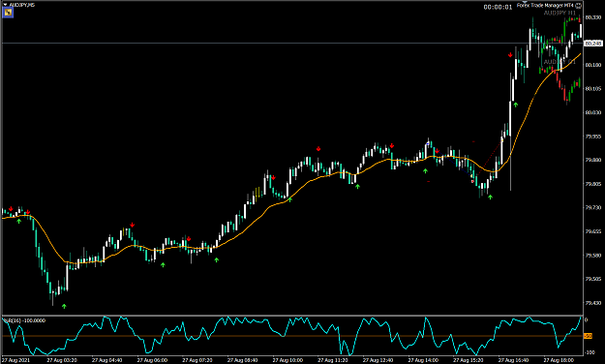Click the 27 Aug 18:00 time label
Image resolution: width=605 pixels, height=364 pixels.
(559, 360)
